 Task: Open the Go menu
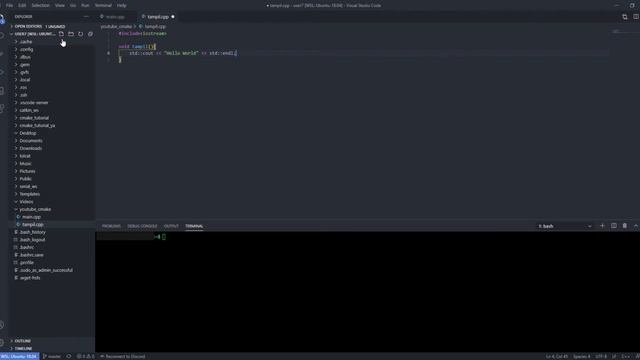[73, 5]
